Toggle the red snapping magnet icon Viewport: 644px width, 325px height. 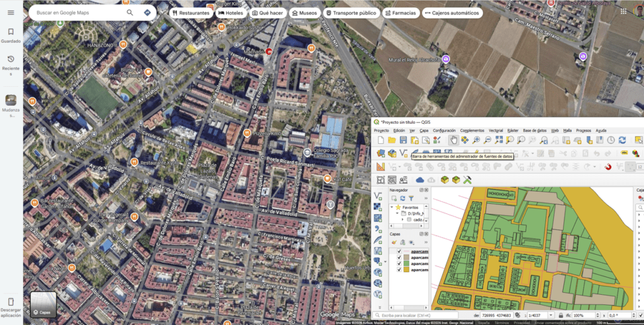[608, 167]
